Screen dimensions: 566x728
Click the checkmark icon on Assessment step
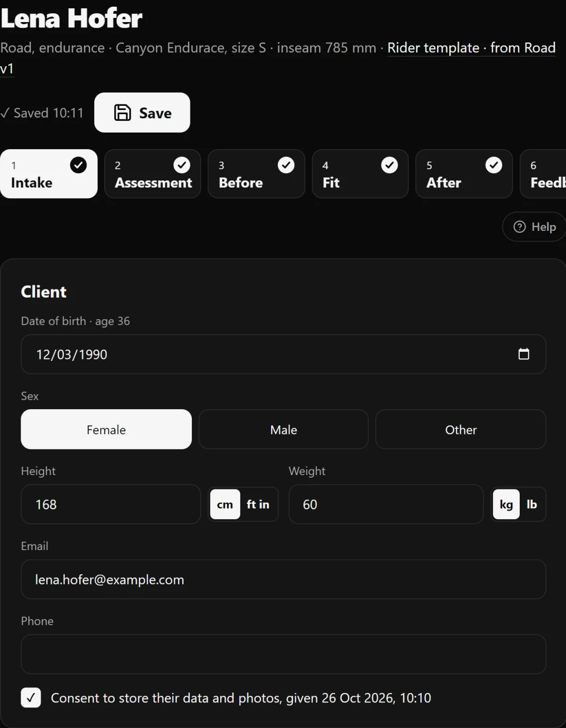click(x=182, y=165)
